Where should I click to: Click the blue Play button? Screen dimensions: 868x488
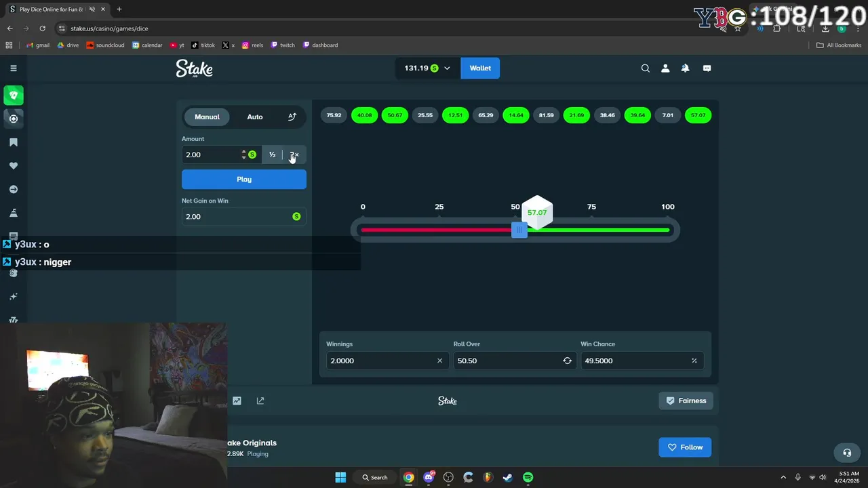tap(244, 179)
